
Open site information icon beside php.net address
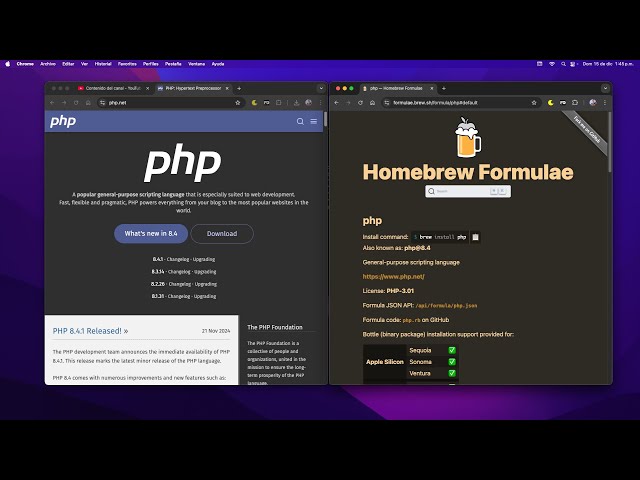102,103
